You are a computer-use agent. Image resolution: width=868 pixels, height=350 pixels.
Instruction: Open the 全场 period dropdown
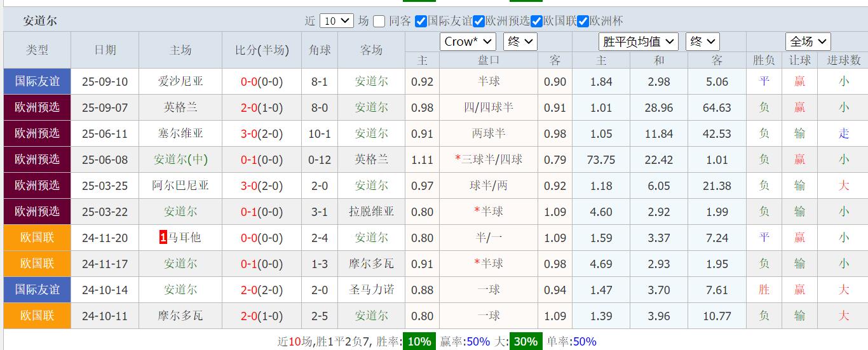click(808, 42)
